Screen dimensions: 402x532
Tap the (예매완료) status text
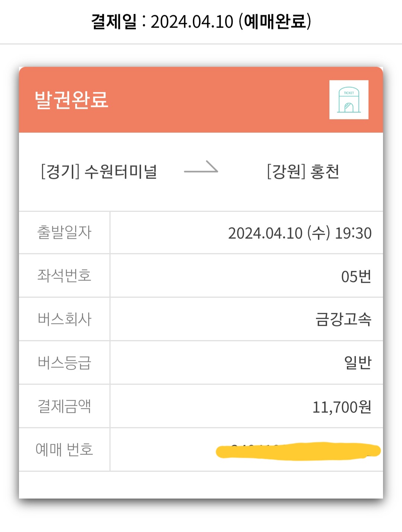tap(275, 21)
